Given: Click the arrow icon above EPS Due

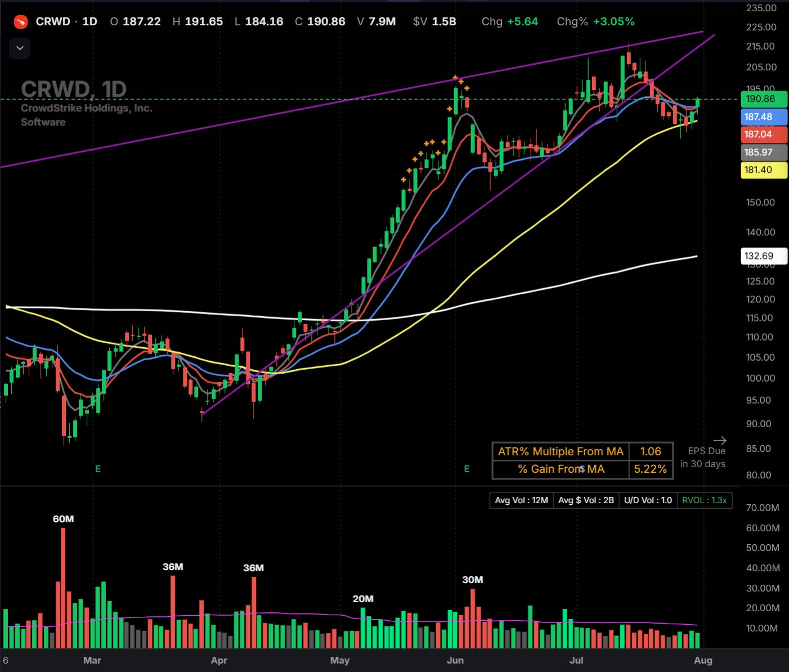Looking at the screenshot, I should click(x=720, y=440).
